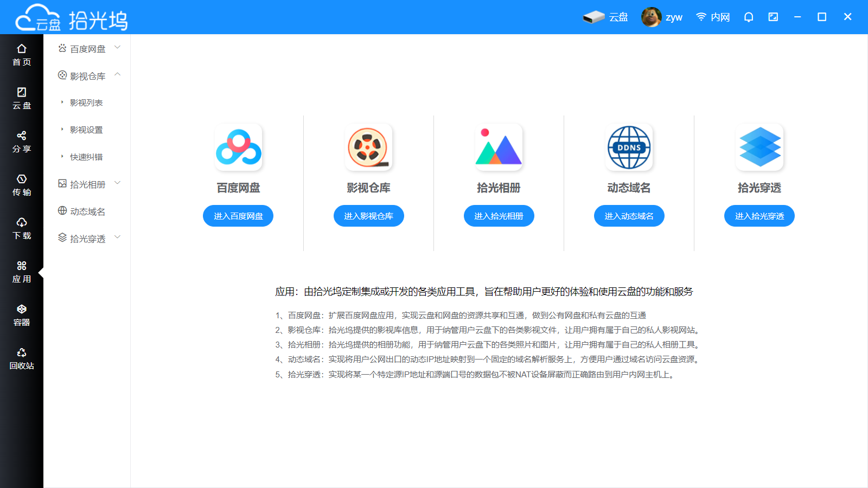Open 影视设置 submenu item
This screenshot has height=488, width=868.
click(x=86, y=130)
